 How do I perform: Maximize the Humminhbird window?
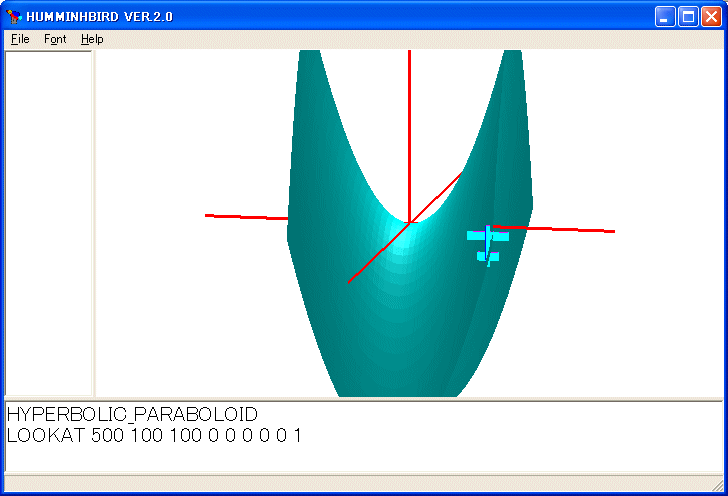pyautogui.click(x=688, y=17)
